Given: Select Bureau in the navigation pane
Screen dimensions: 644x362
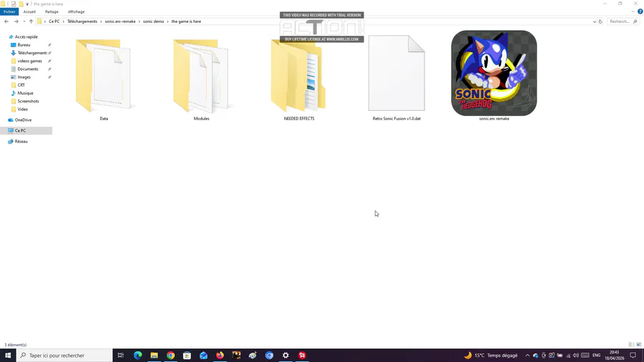Looking at the screenshot, I should pos(24,45).
